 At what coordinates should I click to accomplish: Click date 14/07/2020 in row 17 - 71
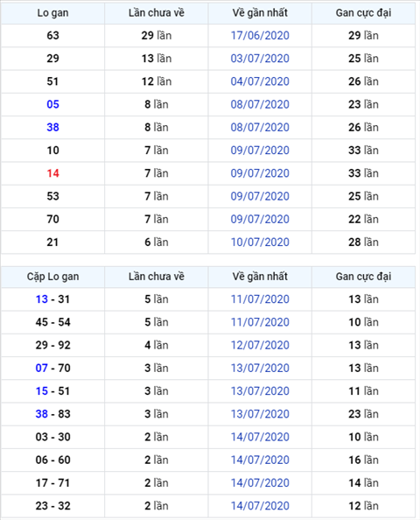click(x=260, y=483)
